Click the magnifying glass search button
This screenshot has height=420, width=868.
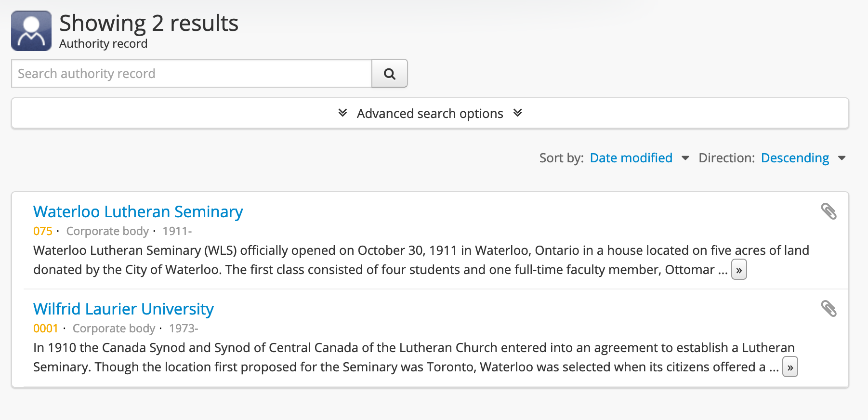[x=389, y=74]
